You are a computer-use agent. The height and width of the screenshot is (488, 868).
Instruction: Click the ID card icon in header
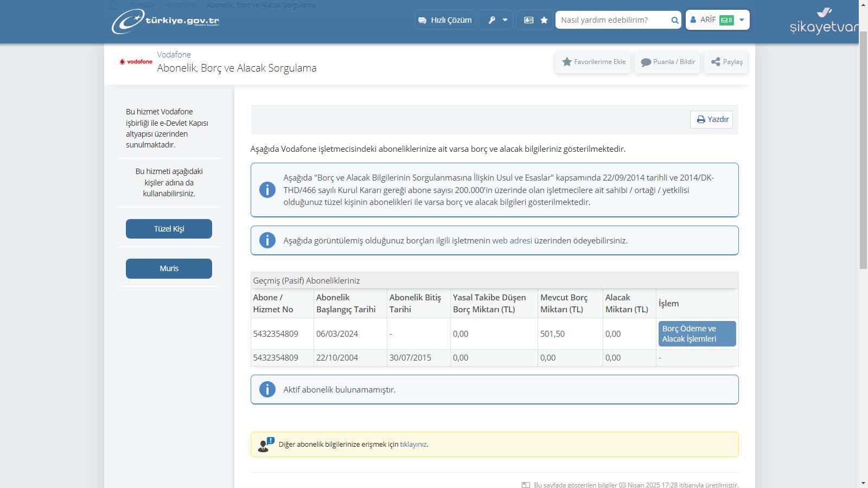(x=528, y=20)
